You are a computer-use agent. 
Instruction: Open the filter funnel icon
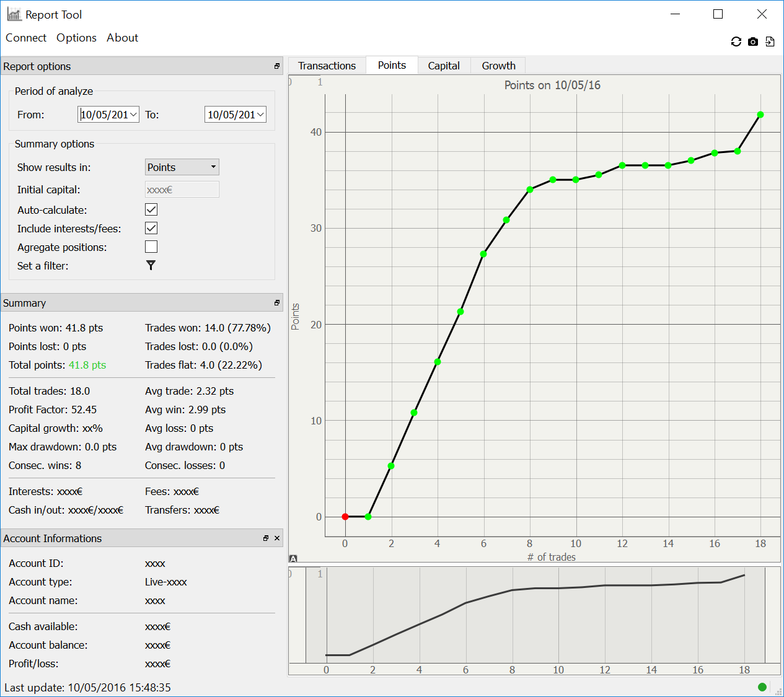[x=151, y=265]
